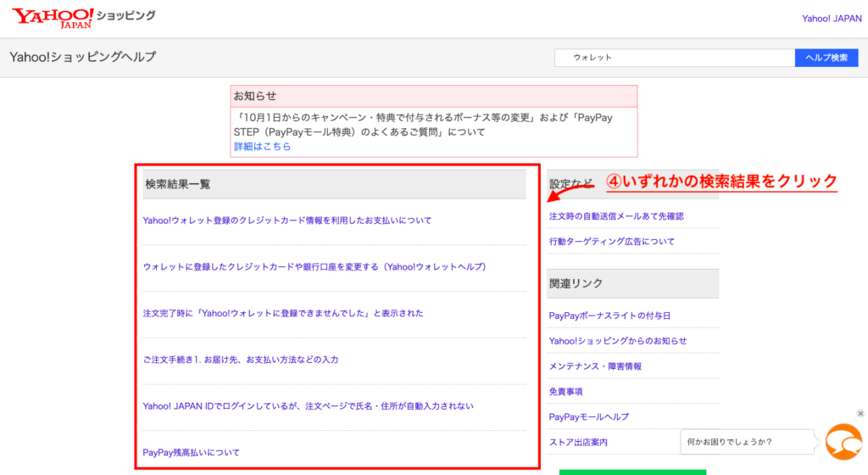868x475 pixels.
Task: Click the 何かお困りでしょうか? chat prompt
Action: 747,442
